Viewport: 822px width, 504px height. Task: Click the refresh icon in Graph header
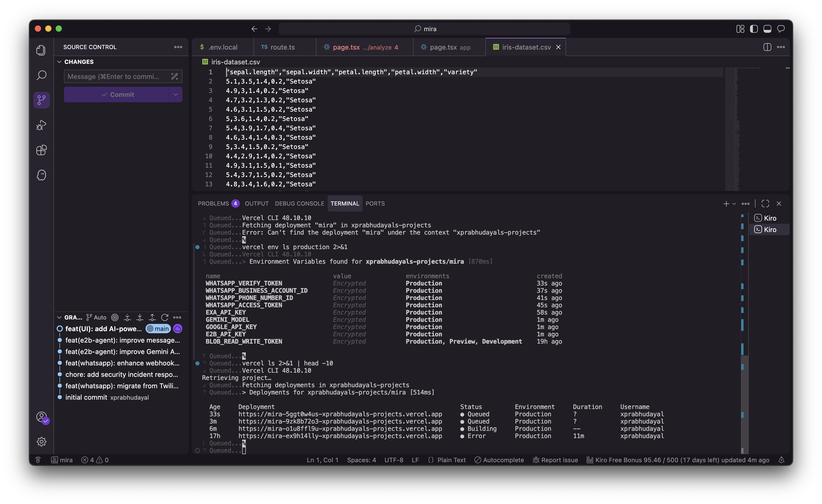(164, 317)
